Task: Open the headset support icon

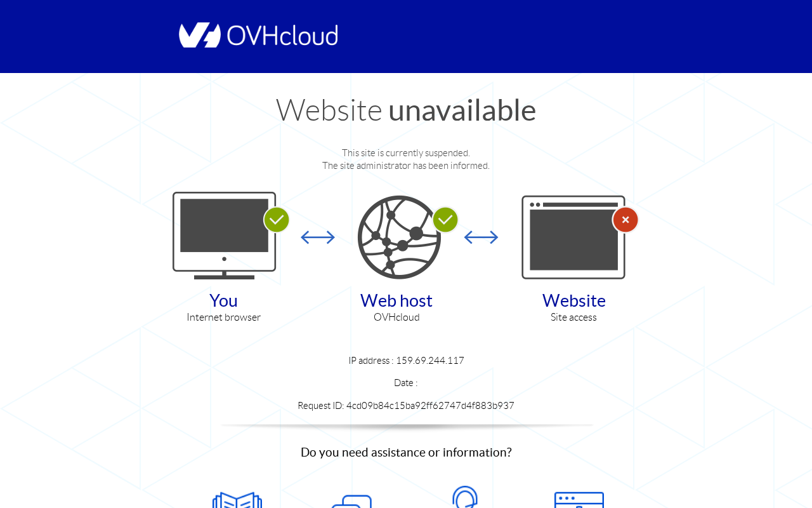Action: point(465,497)
